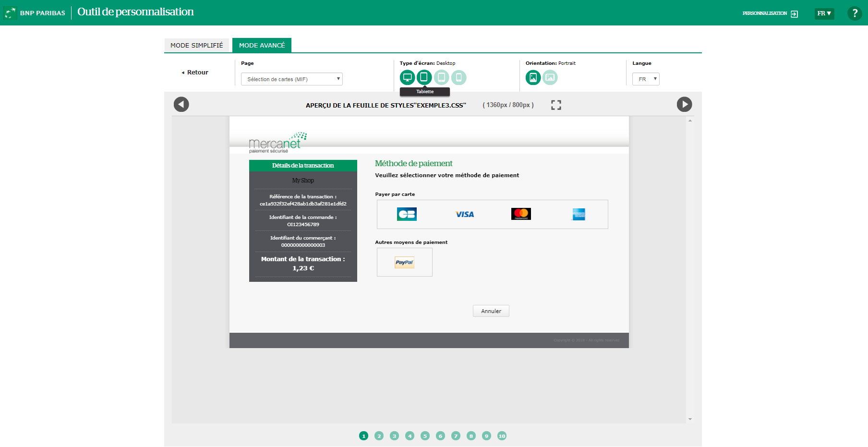Go to the previous stylesheet preview
Screen dimensions: 868x447
point(181,104)
